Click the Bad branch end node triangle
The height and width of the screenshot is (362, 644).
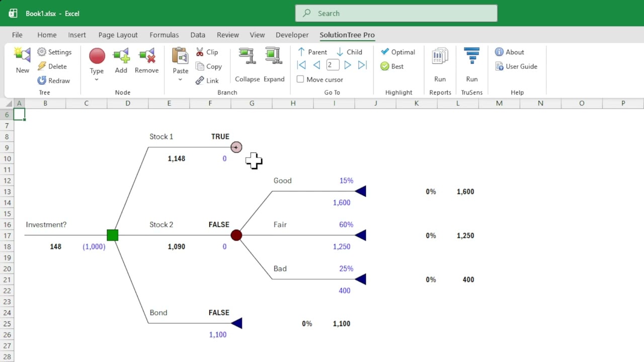click(361, 280)
